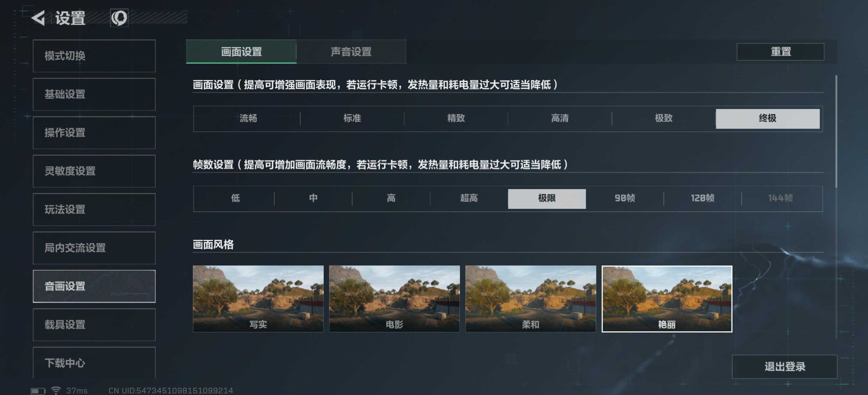Open the 画面设置 tab
Viewport: 868px width, 395px height.
(x=241, y=52)
